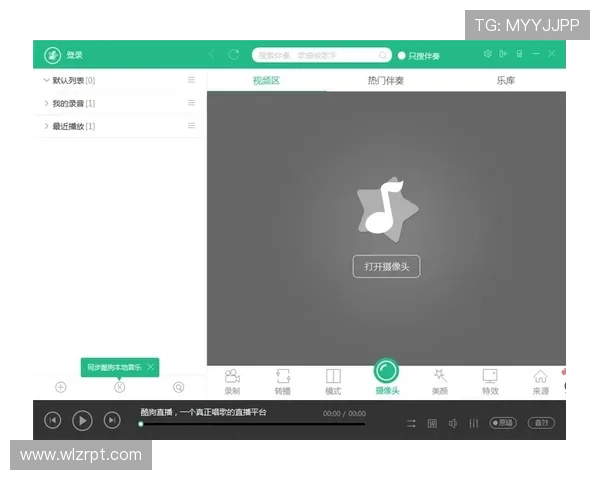Switch to the 热门伴奏 tab
Image resolution: width=600 pixels, height=480 pixels.
tap(386, 81)
